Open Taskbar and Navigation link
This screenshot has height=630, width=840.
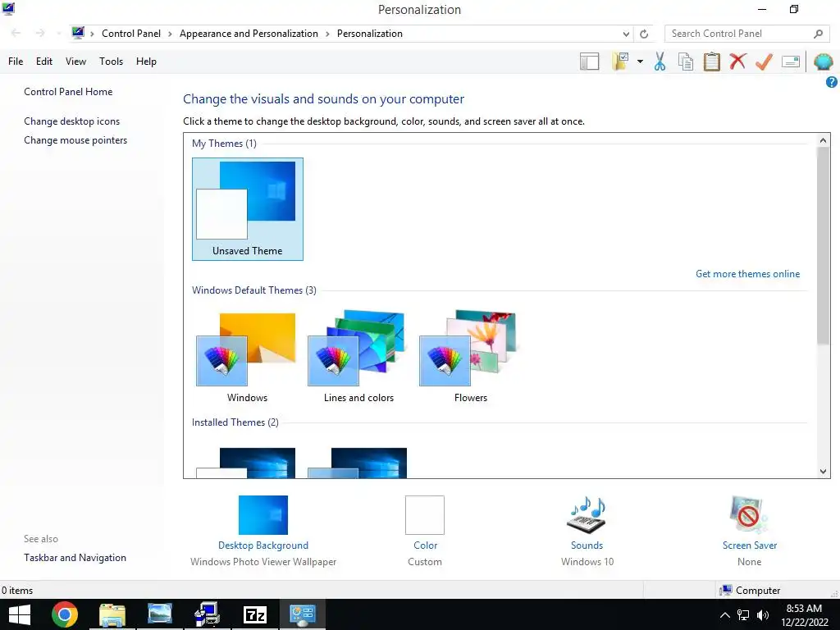coord(75,558)
